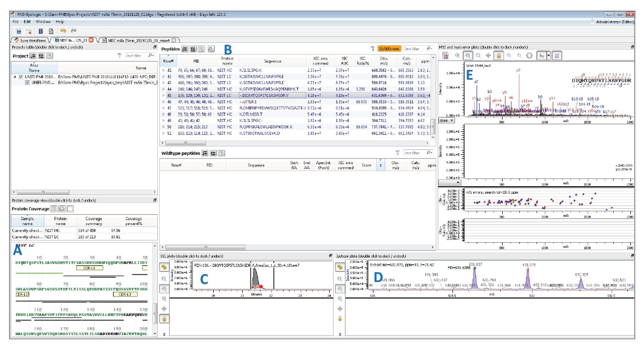Click the 51/383 rows orange button
Screen dimensions: 644x348
389,49
